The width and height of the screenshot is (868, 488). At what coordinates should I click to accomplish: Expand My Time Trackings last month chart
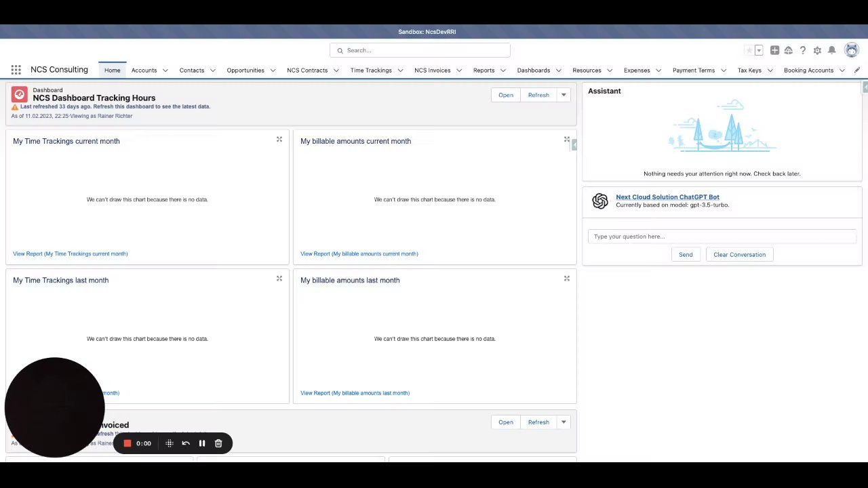click(279, 279)
